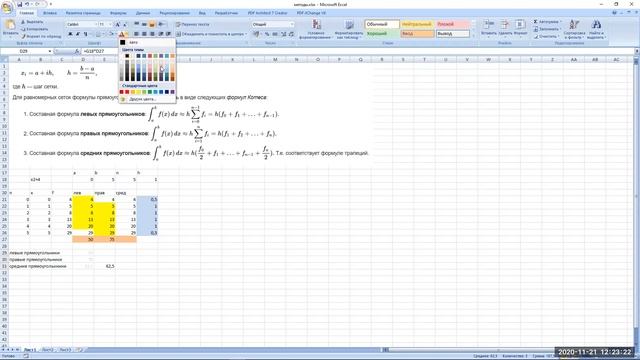The height and width of the screenshot is (360, 640).
Task: Apply the accounting currency format icon
Action: pos(256,34)
